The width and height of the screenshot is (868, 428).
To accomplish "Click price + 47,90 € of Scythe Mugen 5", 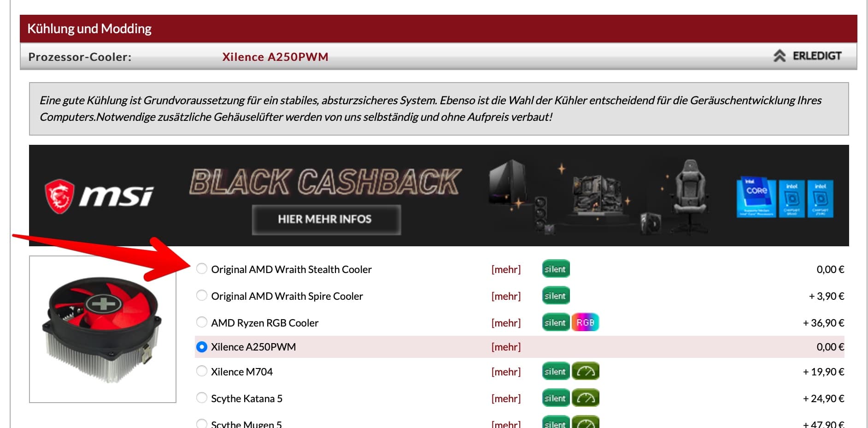I will pyautogui.click(x=823, y=424).
